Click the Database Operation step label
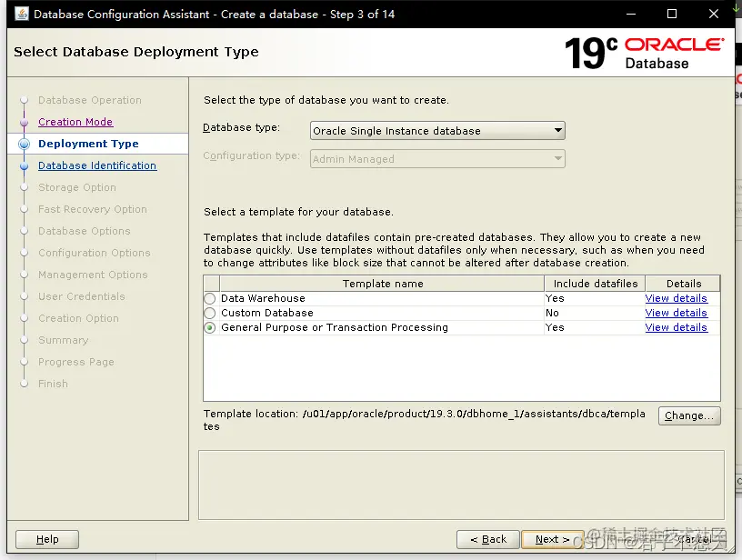 click(x=90, y=100)
